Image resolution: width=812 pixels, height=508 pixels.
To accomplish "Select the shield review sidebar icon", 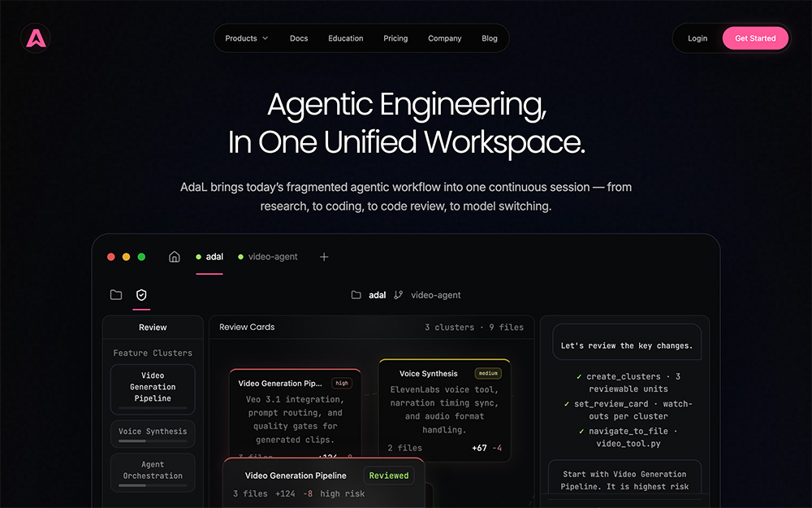I will (x=141, y=295).
